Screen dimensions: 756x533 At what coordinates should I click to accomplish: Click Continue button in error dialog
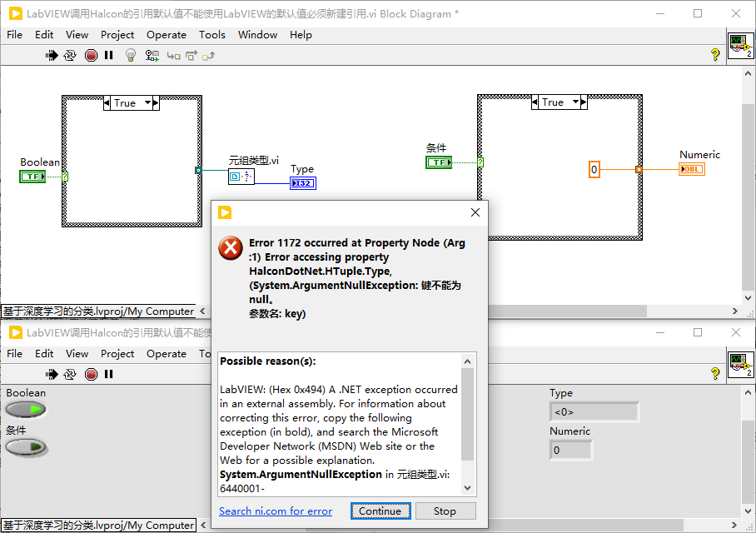click(380, 511)
